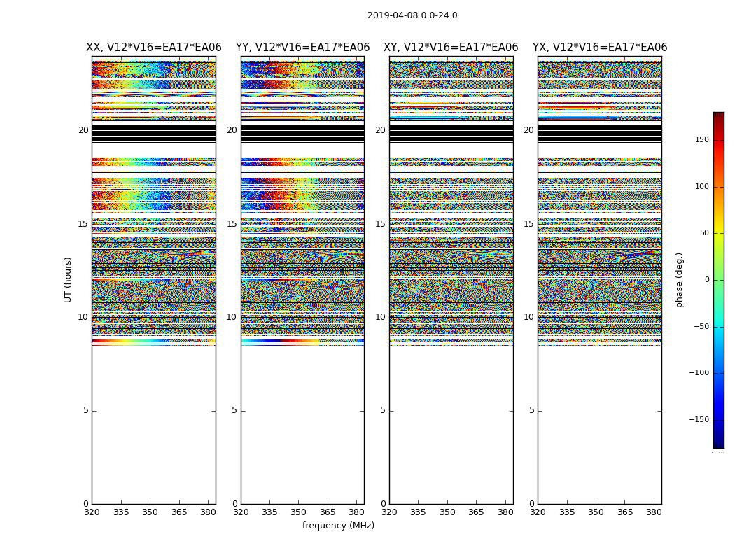
Task: Click the YY panel y-axis tick 15
Action: pos(232,224)
